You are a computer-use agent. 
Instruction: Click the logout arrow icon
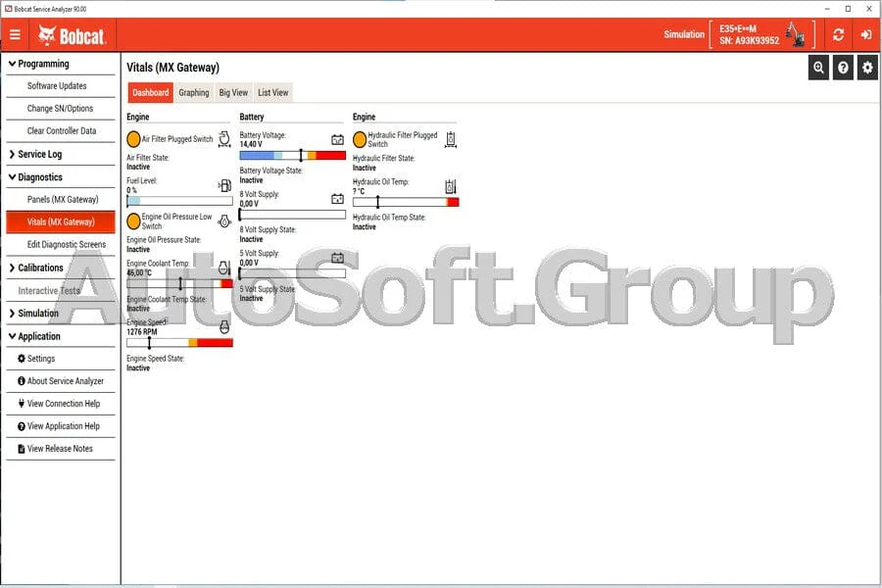click(865, 35)
